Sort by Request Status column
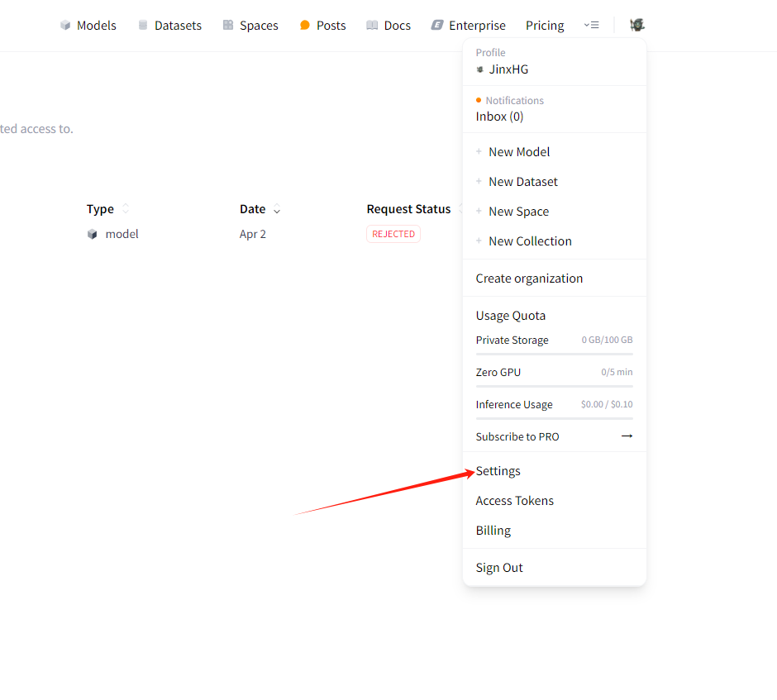The height and width of the screenshot is (700, 777). point(460,208)
